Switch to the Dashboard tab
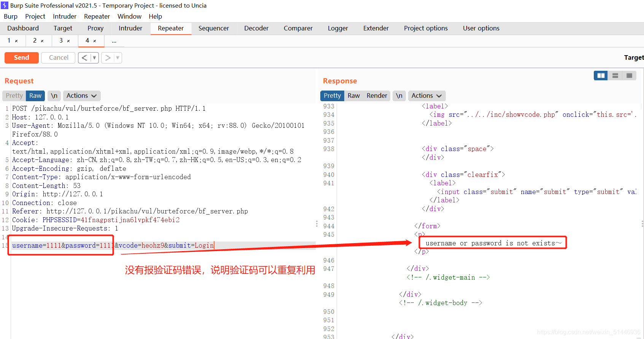 tap(23, 28)
